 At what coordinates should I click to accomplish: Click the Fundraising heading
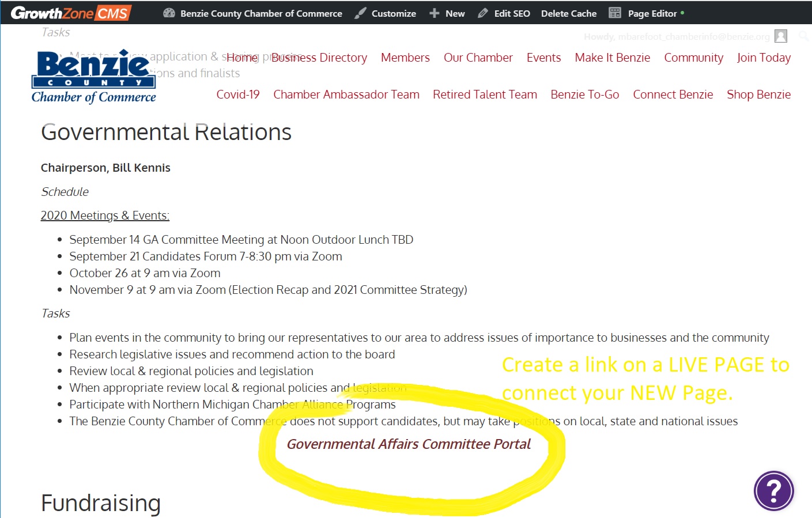[x=101, y=503]
